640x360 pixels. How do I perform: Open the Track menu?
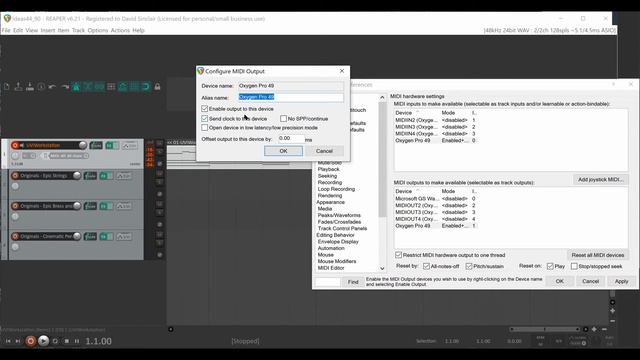coord(78,30)
